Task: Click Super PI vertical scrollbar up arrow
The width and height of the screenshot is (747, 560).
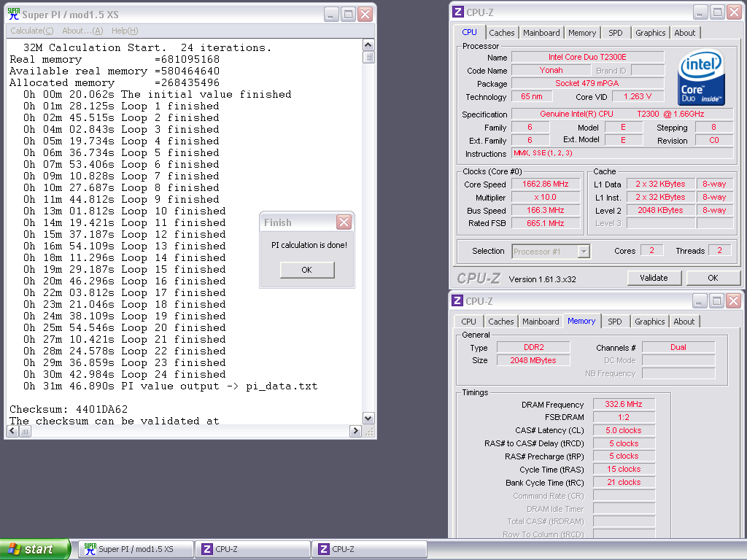Action: tap(368, 44)
